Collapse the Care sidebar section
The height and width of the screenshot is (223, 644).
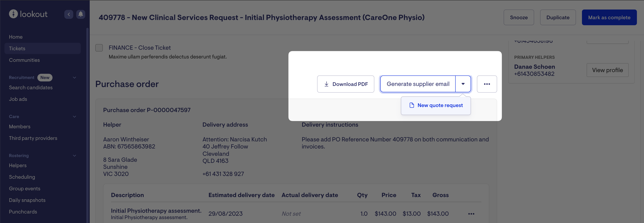pos(74,117)
